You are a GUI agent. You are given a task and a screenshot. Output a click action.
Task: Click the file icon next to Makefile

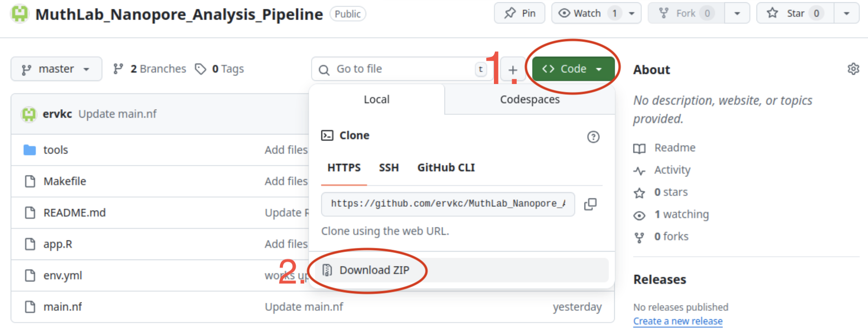tap(30, 181)
